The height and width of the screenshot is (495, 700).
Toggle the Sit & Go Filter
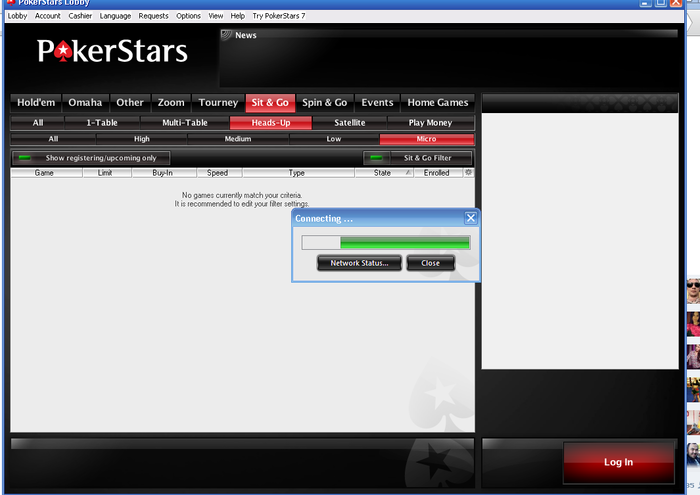(417, 158)
